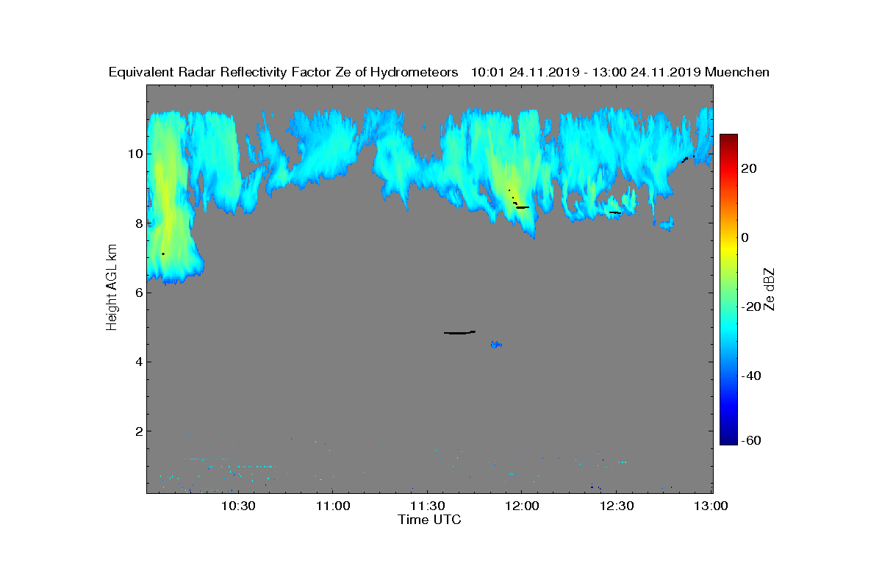Click the dark red top of the colorbar
The width and height of the screenshot is (882, 588).
click(x=728, y=137)
